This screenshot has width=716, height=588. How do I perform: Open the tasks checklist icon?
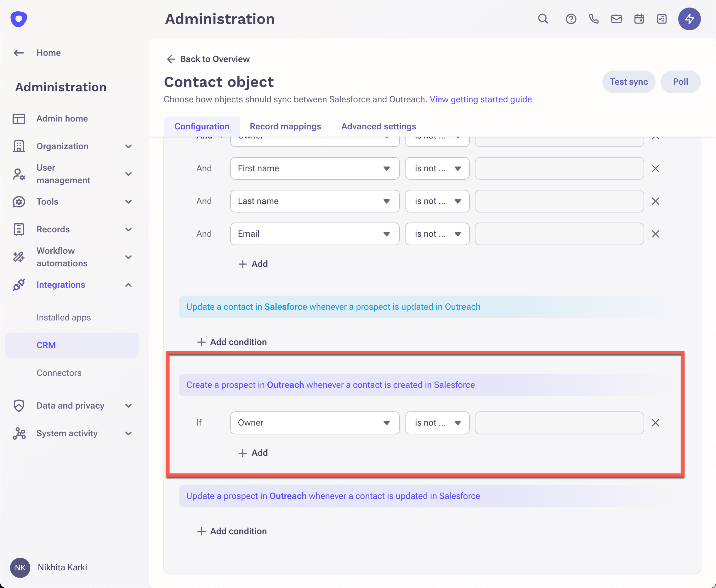click(662, 19)
